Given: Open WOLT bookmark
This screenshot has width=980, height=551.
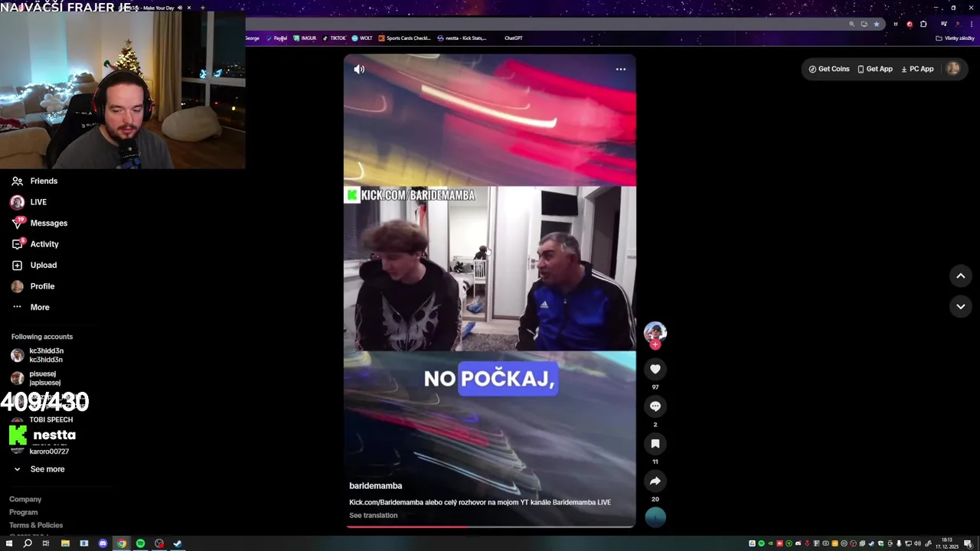Looking at the screenshot, I should pyautogui.click(x=362, y=38).
